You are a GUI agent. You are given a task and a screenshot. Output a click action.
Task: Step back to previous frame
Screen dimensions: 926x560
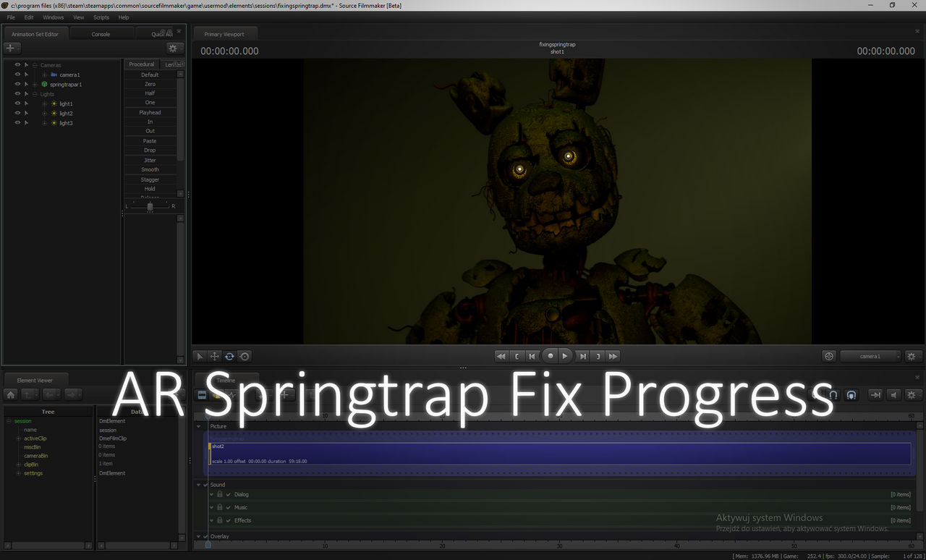[532, 356]
